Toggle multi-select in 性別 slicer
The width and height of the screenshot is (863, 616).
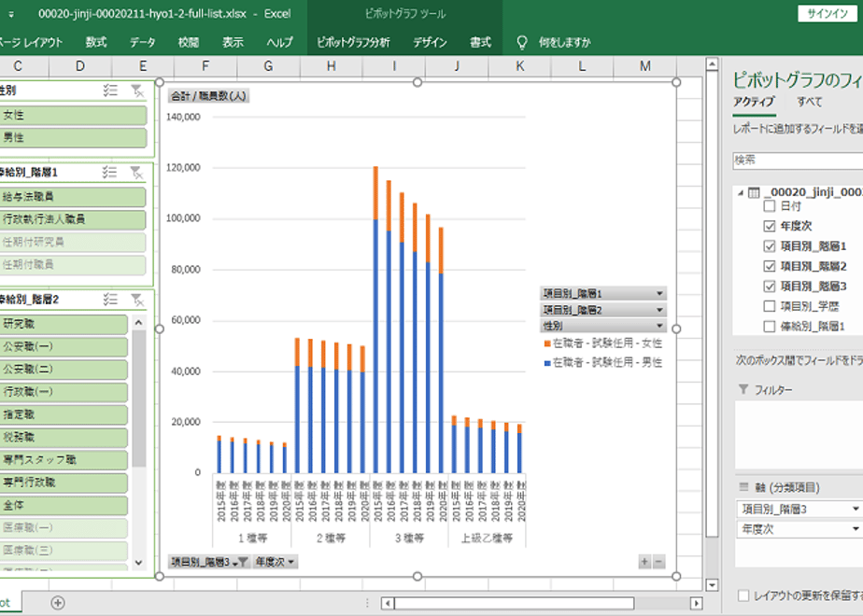[x=110, y=91]
